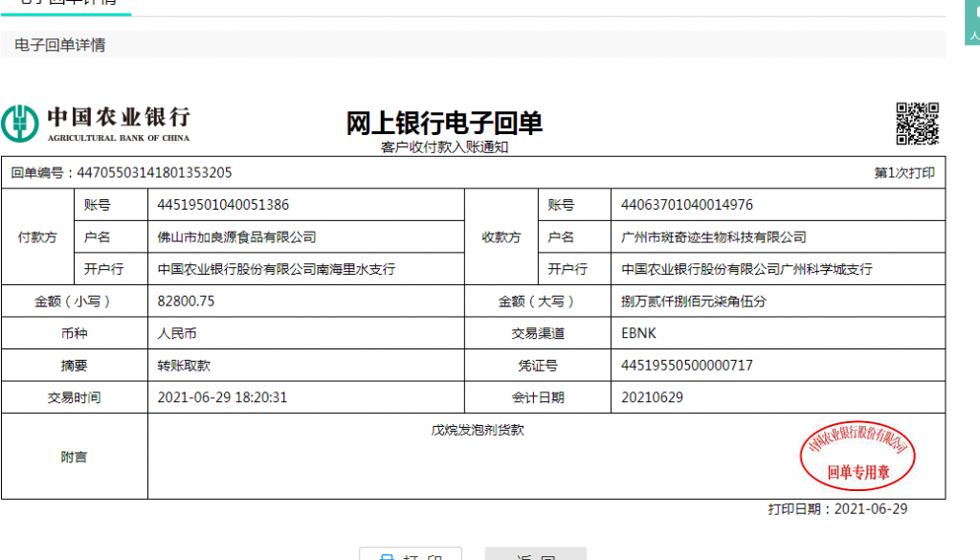Click the 附言 label cell
This screenshot has width=980, height=560.
pyautogui.click(x=75, y=457)
